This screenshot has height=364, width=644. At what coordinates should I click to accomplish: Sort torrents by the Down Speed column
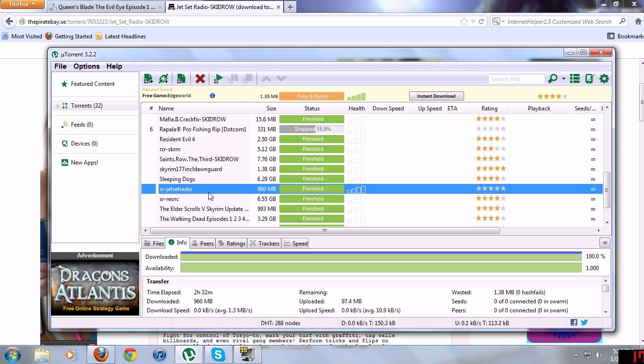388,109
